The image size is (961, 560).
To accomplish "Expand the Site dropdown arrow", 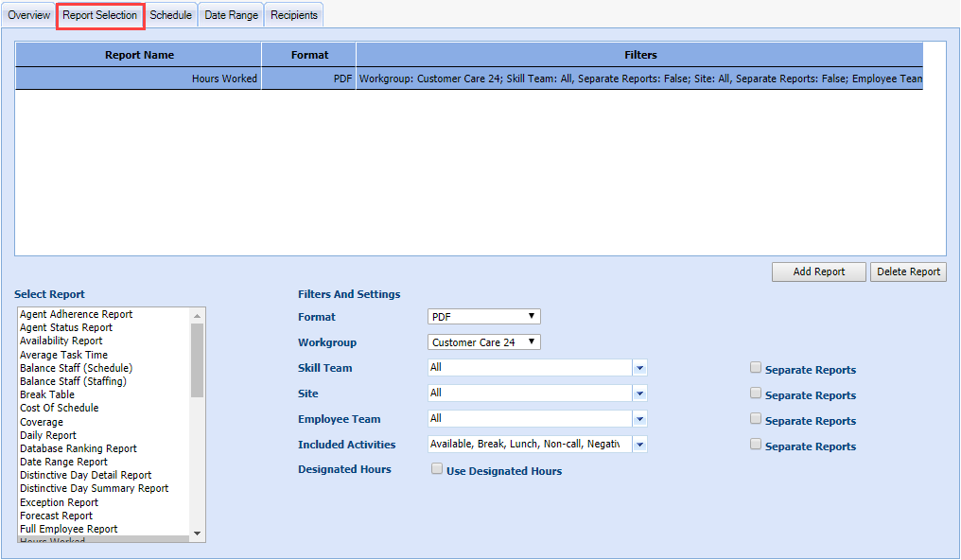I will [639, 394].
